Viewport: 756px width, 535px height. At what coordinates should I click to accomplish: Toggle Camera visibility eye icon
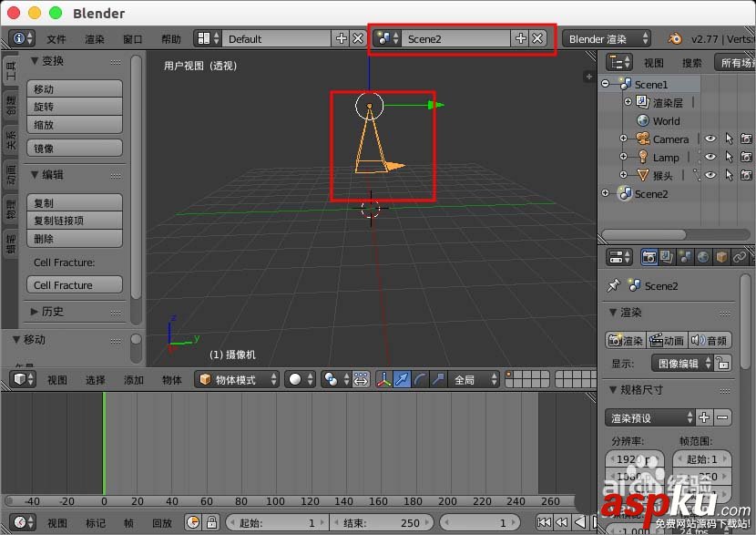pos(710,139)
